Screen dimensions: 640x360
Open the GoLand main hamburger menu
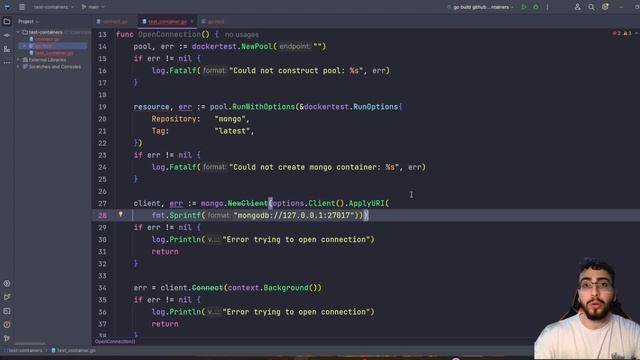pyautogui.click(x=22, y=7)
